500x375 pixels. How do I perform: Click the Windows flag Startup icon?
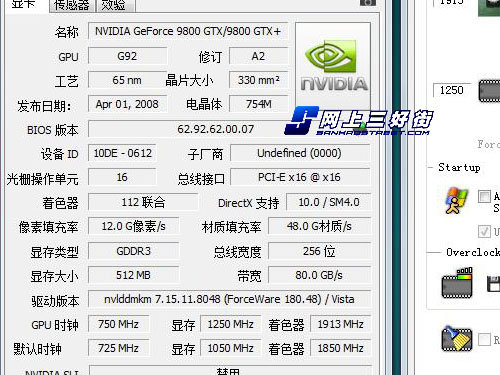point(457,200)
